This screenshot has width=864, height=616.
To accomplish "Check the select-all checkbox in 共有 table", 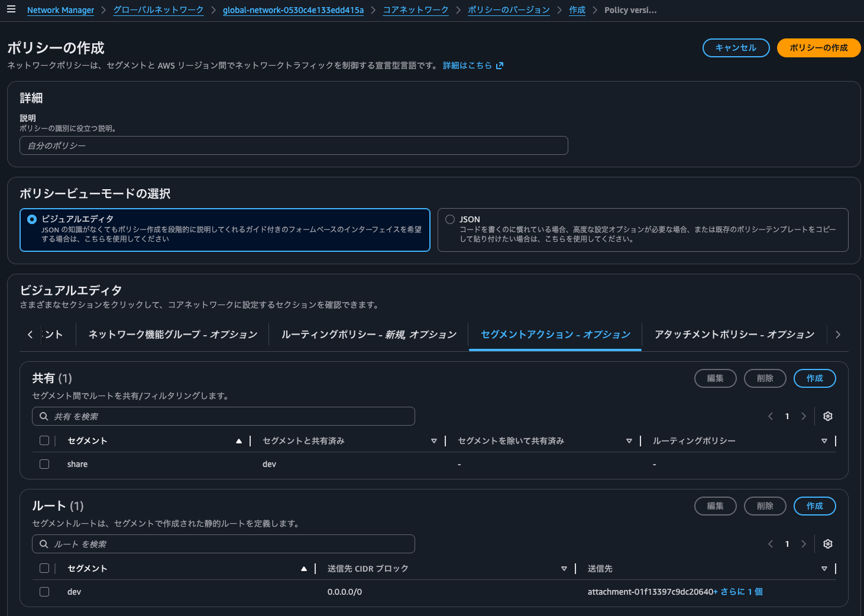I will 44,440.
